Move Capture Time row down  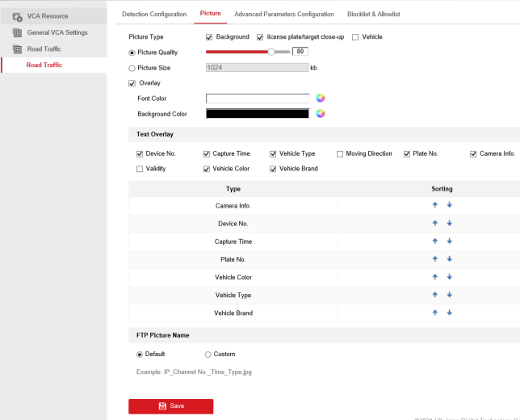[450, 241]
